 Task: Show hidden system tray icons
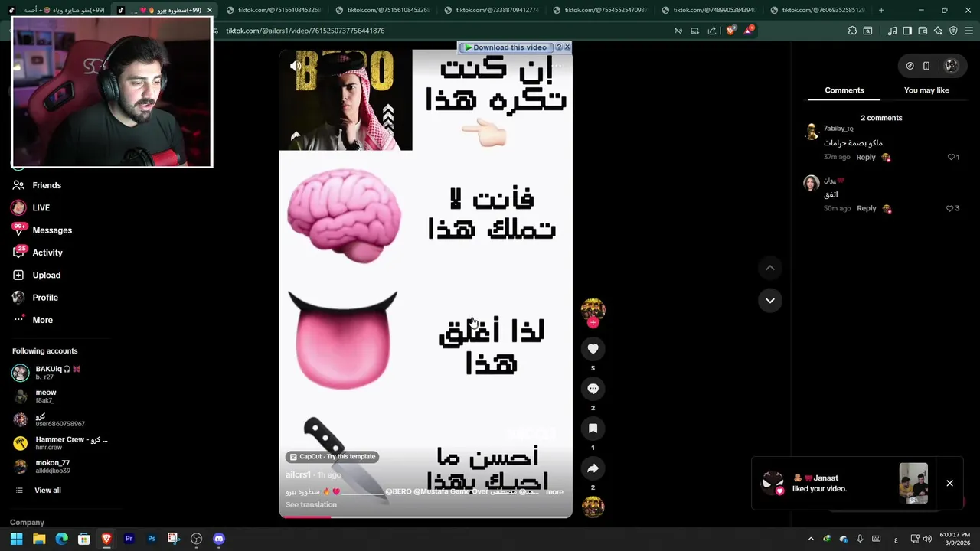tap(811, 539)
